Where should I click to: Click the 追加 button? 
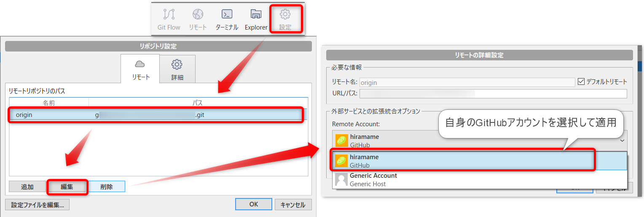(x=27, y=187)
